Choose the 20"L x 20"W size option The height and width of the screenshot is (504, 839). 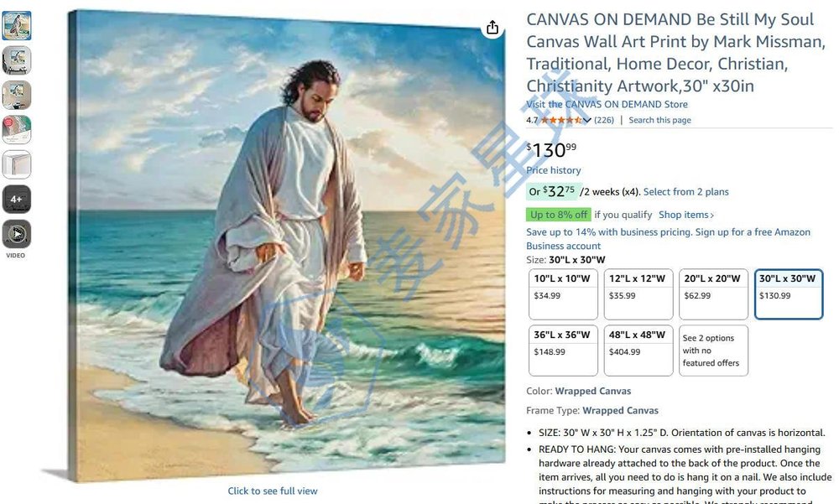713,294
